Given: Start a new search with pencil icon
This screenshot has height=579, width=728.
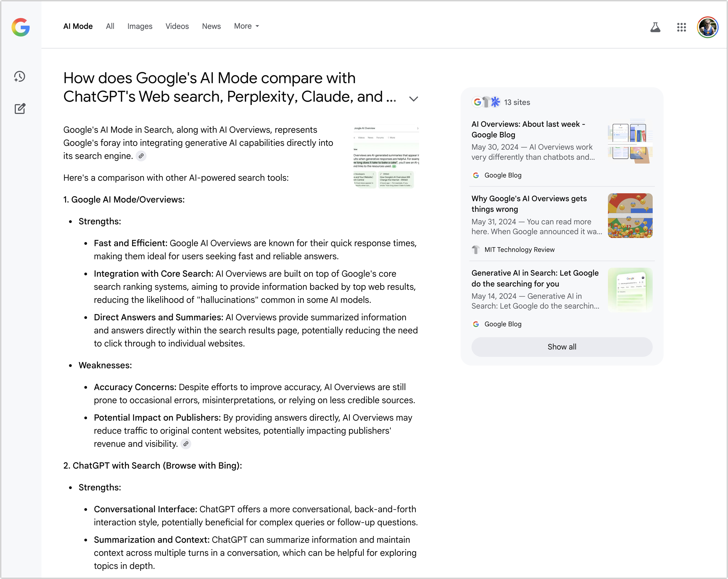Looking at the screenshot, I should (20, 108).
